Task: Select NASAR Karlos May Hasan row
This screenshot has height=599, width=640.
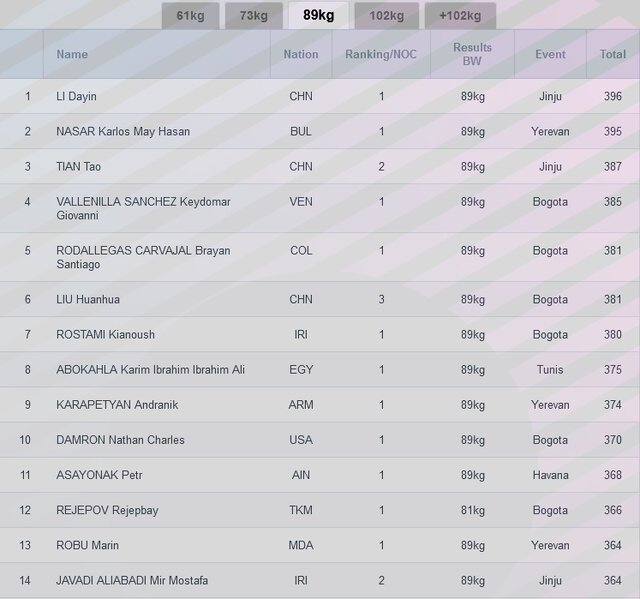Action: [123, 132]
